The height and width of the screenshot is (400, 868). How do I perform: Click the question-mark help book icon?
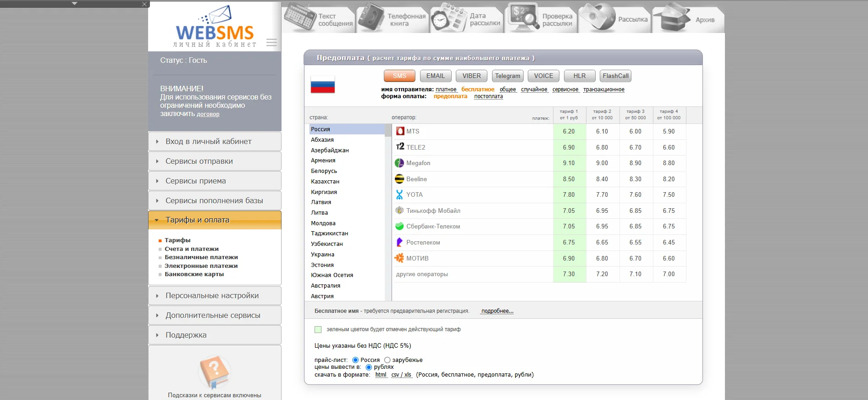click(214, 372)
